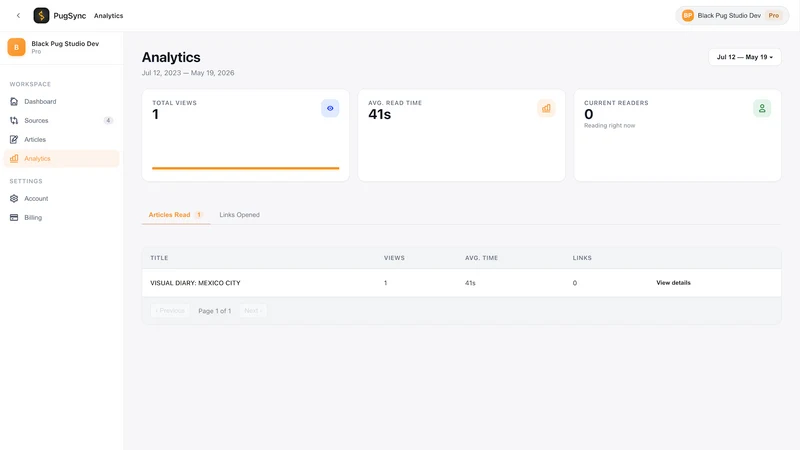800x450 pixels.
Task: Click View details for Visual Diary row
Action: (x=673, y=283)
